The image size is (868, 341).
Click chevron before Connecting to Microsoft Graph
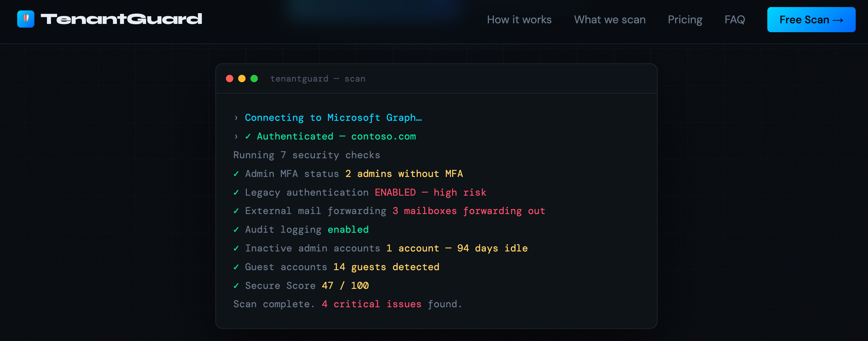click(x=236, y=118)
